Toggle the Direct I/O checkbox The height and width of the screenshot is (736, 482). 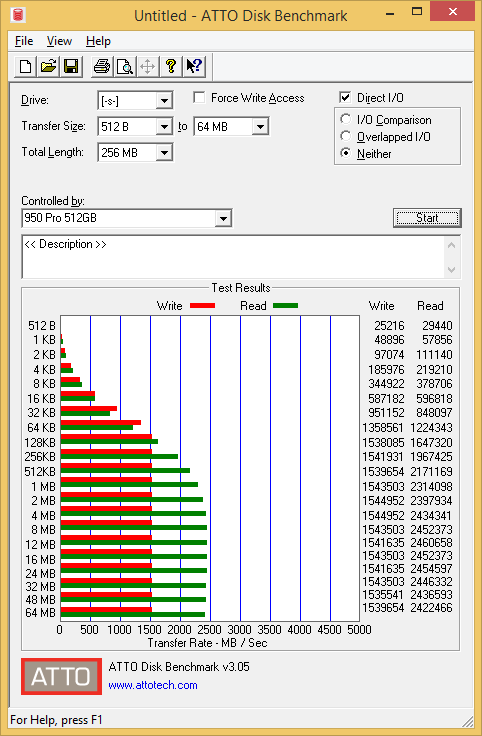345,98
